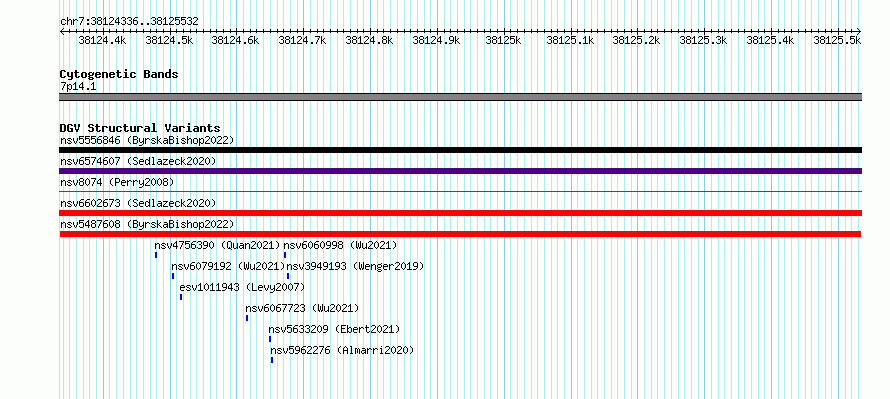890x399 pixels.
Task: Click ruler position 38125k
Action: (x=503, y=40)
